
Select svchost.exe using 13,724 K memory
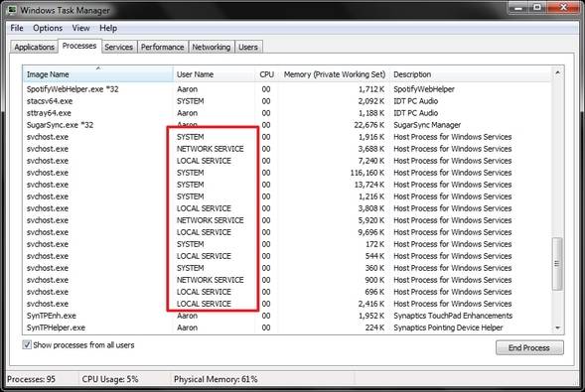(x=286, y=185)
